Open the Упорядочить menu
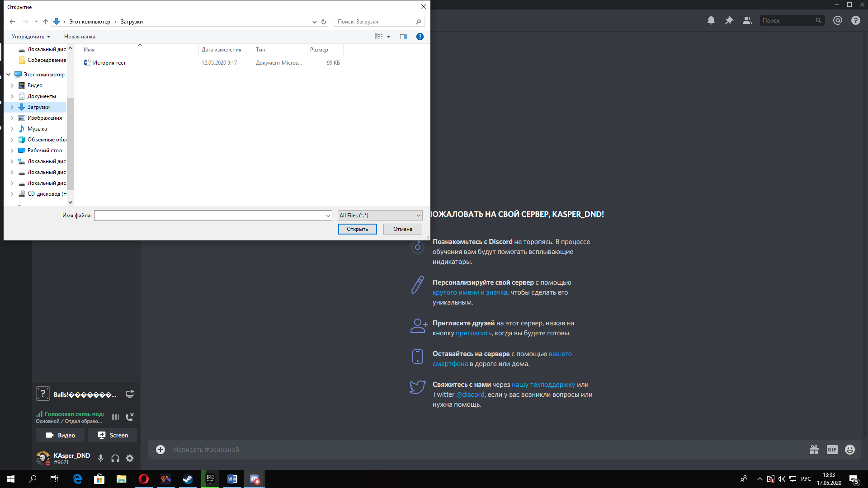 click(31, 37)
